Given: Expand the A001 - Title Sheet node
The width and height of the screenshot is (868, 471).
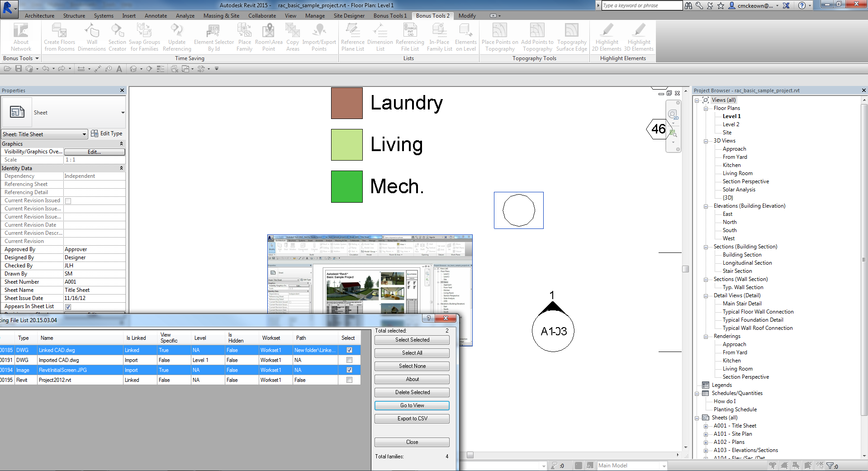Looking at the screenshot, I should (x=706, y=426).
